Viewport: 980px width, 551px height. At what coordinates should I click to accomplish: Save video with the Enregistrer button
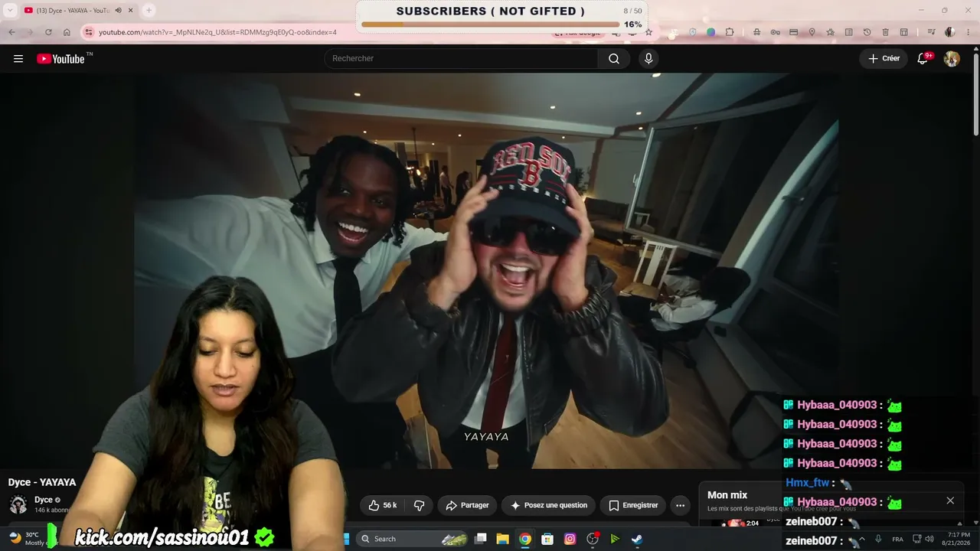633,505
